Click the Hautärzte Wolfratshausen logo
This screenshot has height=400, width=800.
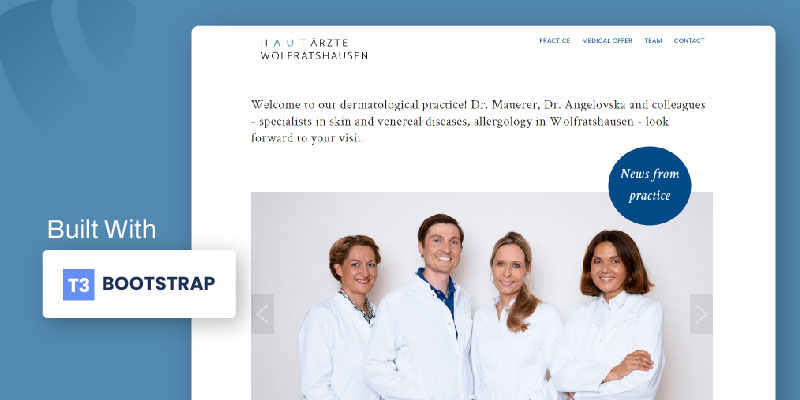click(x=314, y=49)
